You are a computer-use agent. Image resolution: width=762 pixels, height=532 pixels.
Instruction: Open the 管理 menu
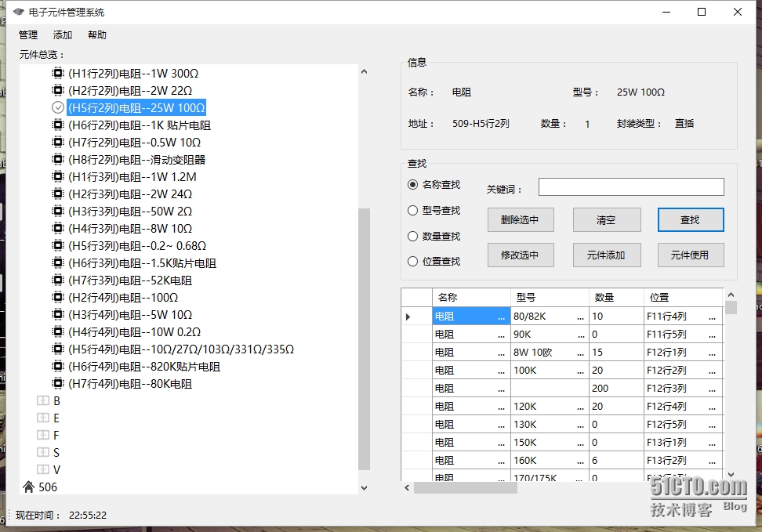[x=27, y=35]
